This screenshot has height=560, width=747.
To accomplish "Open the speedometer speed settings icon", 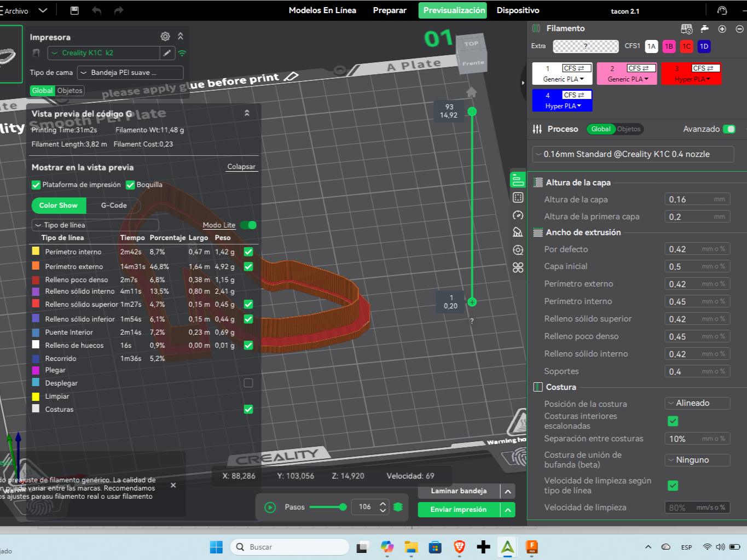I will (x=518, y=215).
